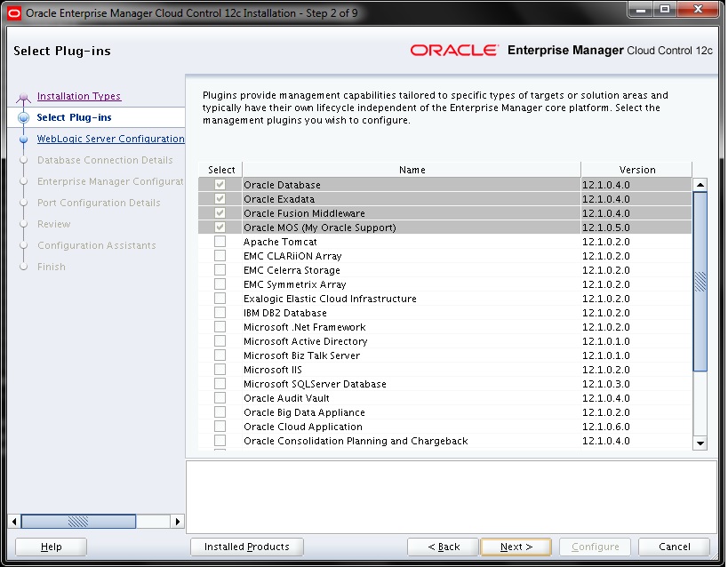
Task: Click the Oracle Audit Vault name text
Action: (286, 398)
